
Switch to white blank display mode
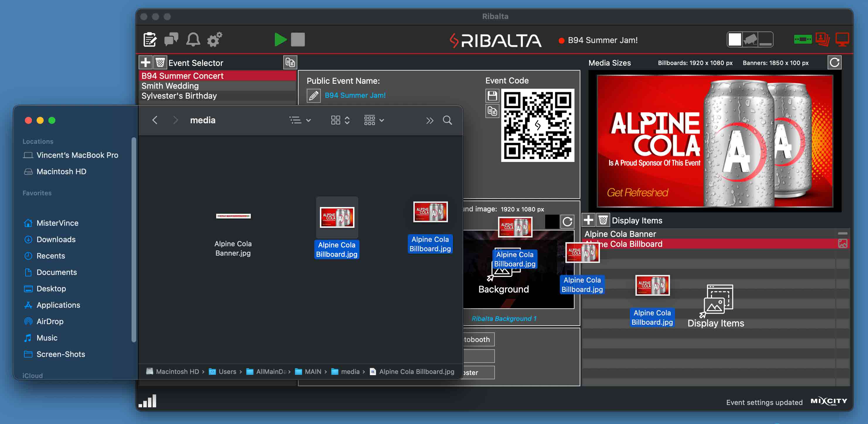[x=735, y=40]
